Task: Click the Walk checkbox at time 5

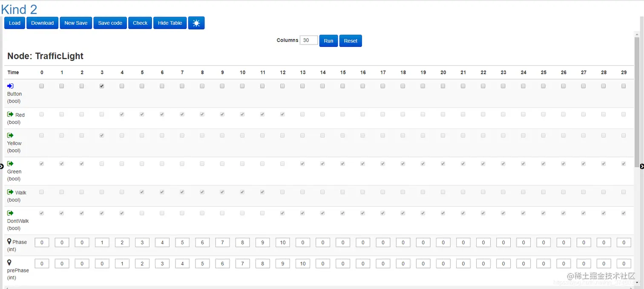Action: pos(142,192)
